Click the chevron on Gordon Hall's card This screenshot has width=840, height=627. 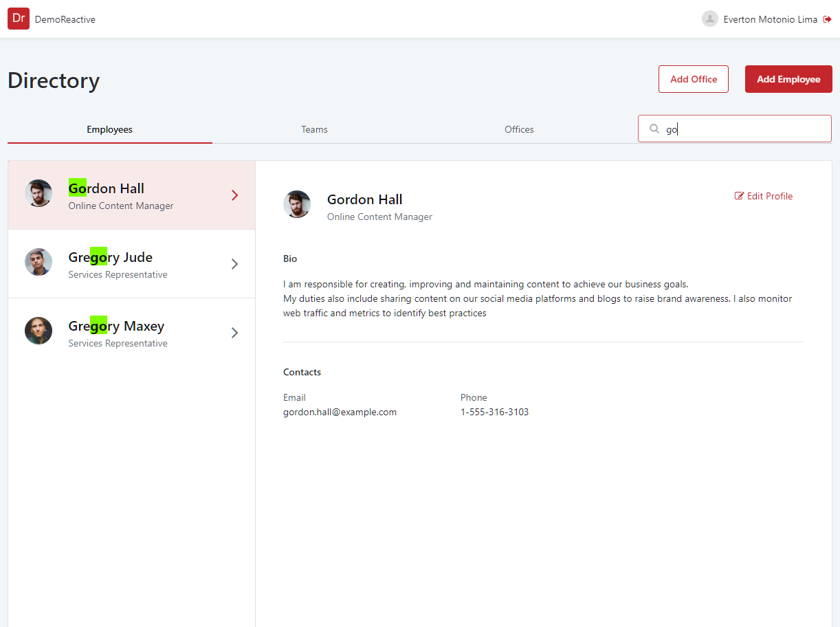coord(234,195)
